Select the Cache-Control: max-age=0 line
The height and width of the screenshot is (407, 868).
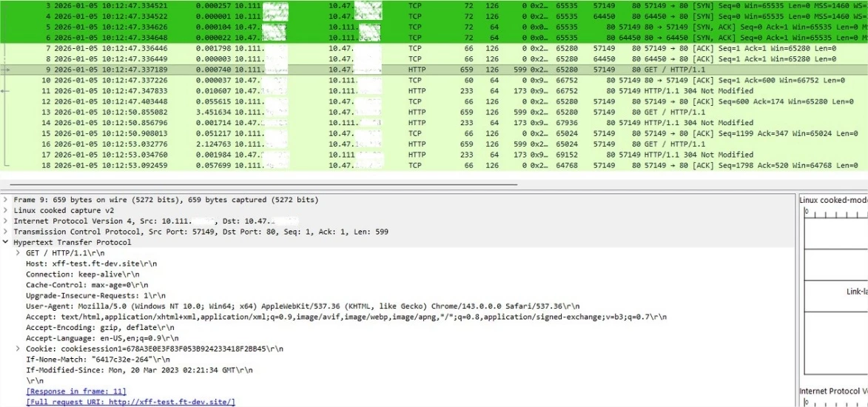tap(87, 285)
